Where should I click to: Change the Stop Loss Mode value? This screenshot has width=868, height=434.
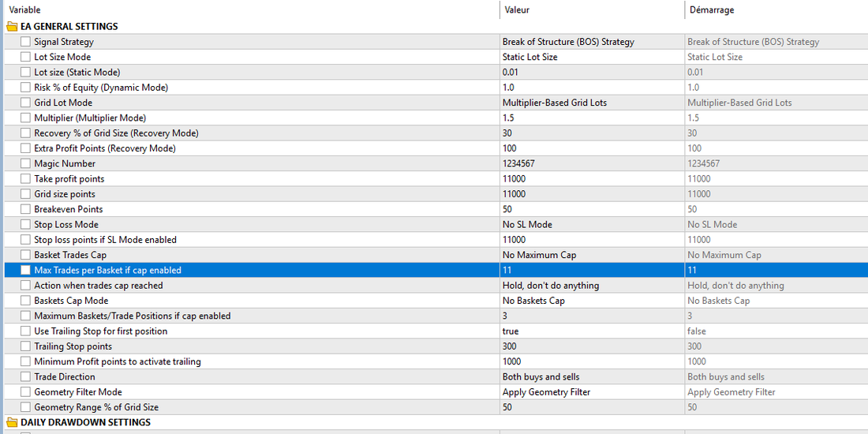(592, 224)
